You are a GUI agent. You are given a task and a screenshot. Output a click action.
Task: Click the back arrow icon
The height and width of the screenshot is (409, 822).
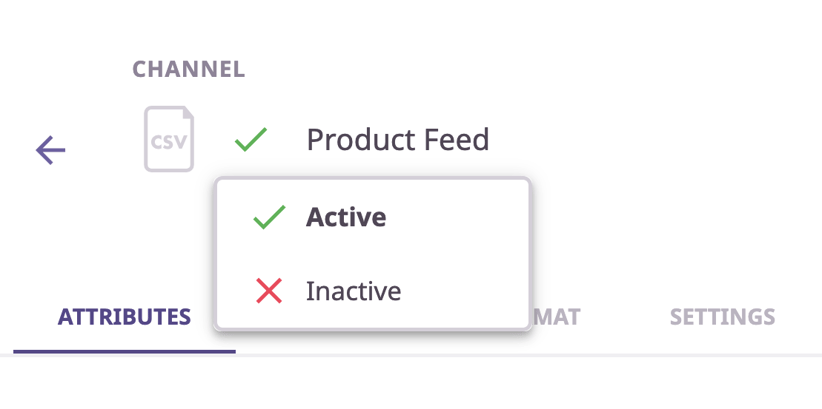(51, 150)
